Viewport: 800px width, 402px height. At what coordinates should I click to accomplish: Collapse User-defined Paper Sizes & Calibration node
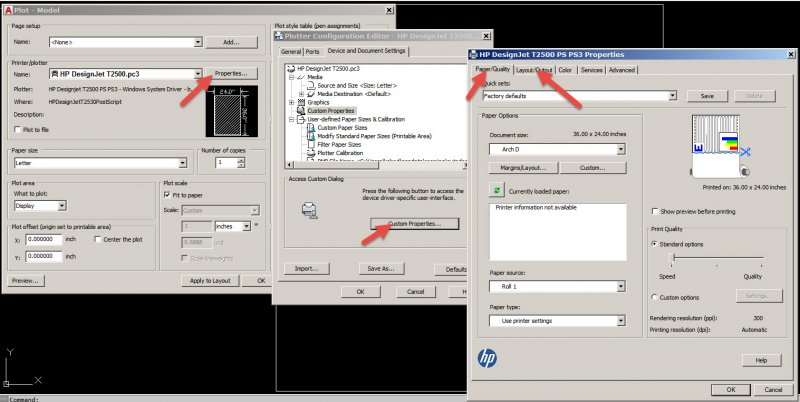tap(291, 119)
